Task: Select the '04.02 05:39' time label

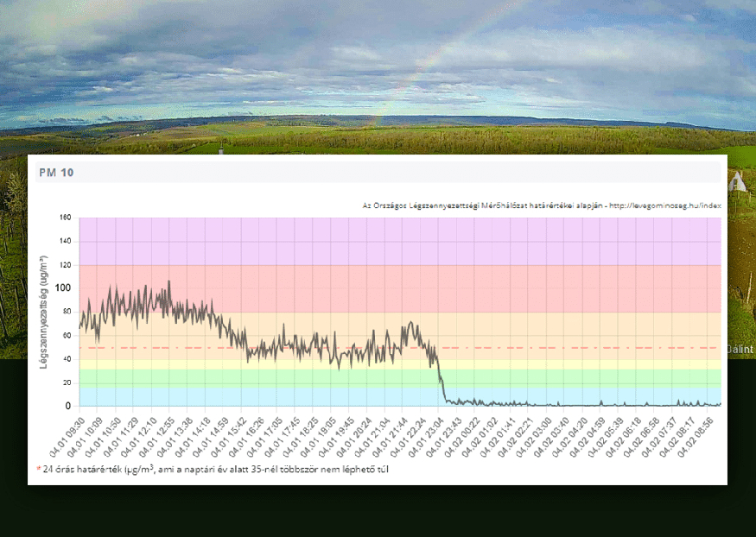Action: coord(606,436)
